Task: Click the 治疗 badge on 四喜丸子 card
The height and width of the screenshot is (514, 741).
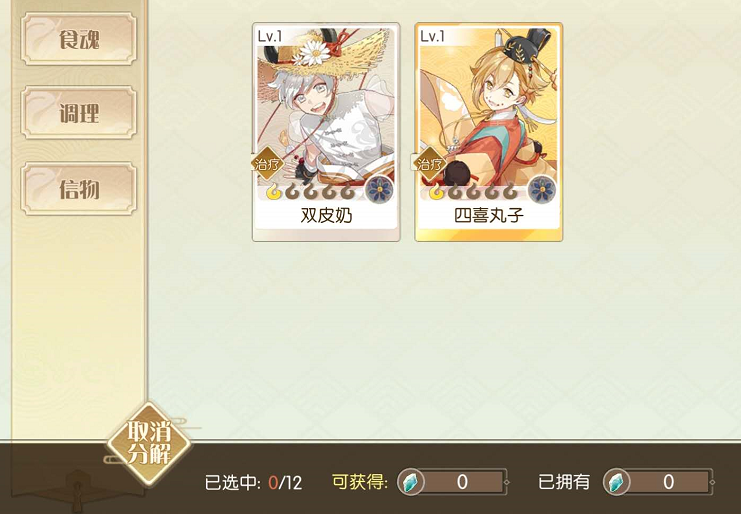Action: (x=430, y=164)
